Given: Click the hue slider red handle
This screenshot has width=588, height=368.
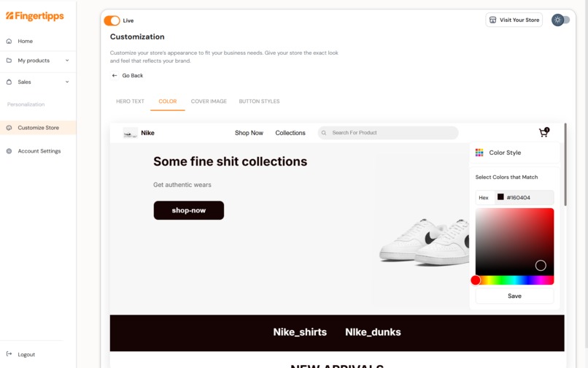Looking at the screenshot, I should coord(476,280).
